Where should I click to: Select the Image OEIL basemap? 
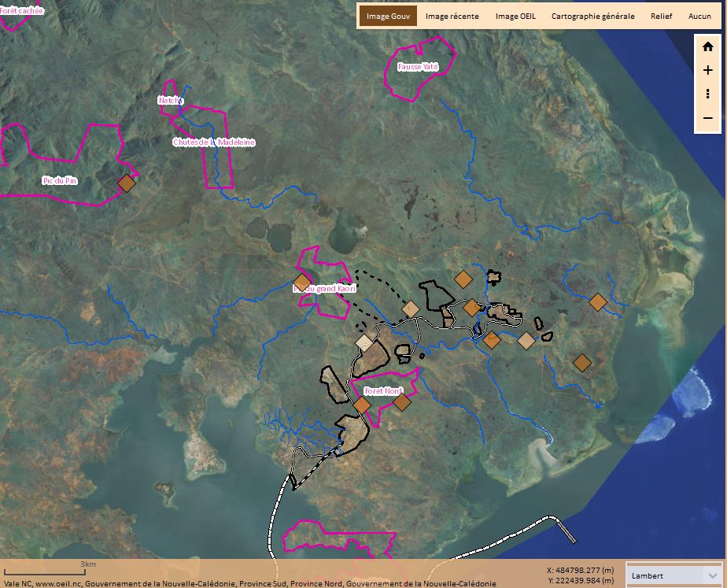pyautogui.click(x=515, y=16)
